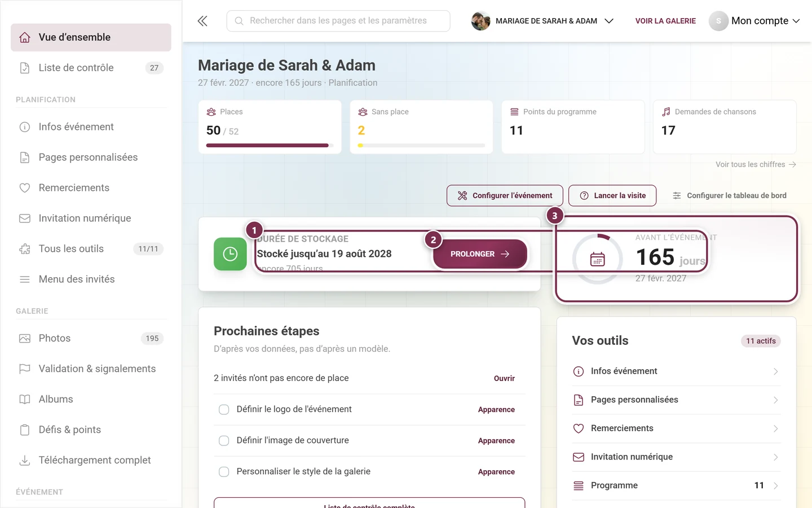Image resolution: width=812 pixels, height=508 pixels.
Task: Open Menu des invités in the sidebar
Action: [91, 279]
